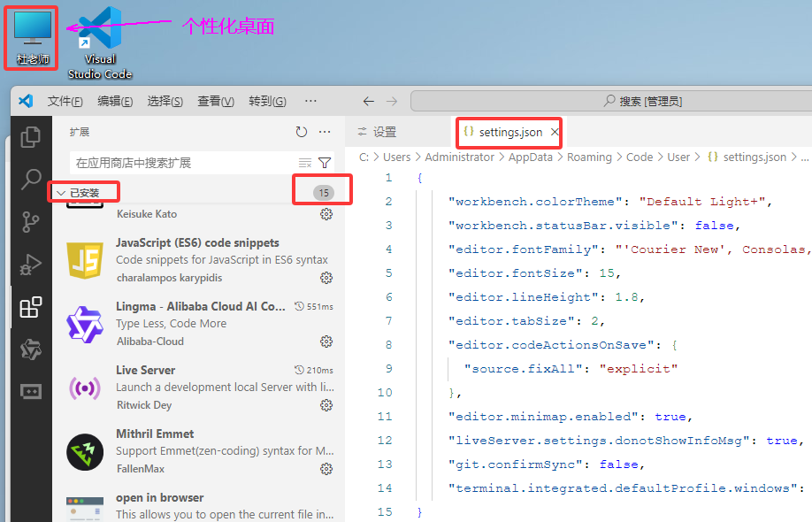Open the extensions panel more actions menu

(x=325, y=132)
